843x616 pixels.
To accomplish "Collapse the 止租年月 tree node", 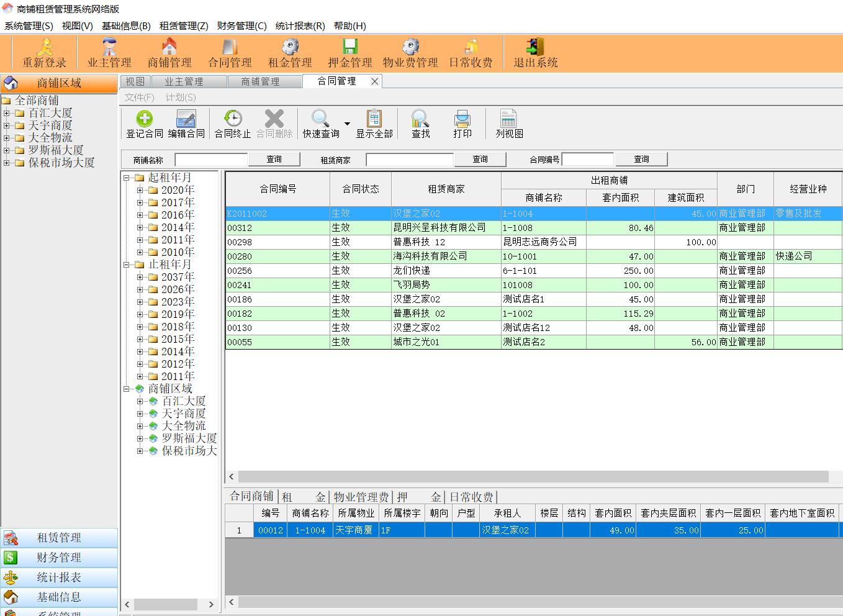I will [x=127, y=265].
